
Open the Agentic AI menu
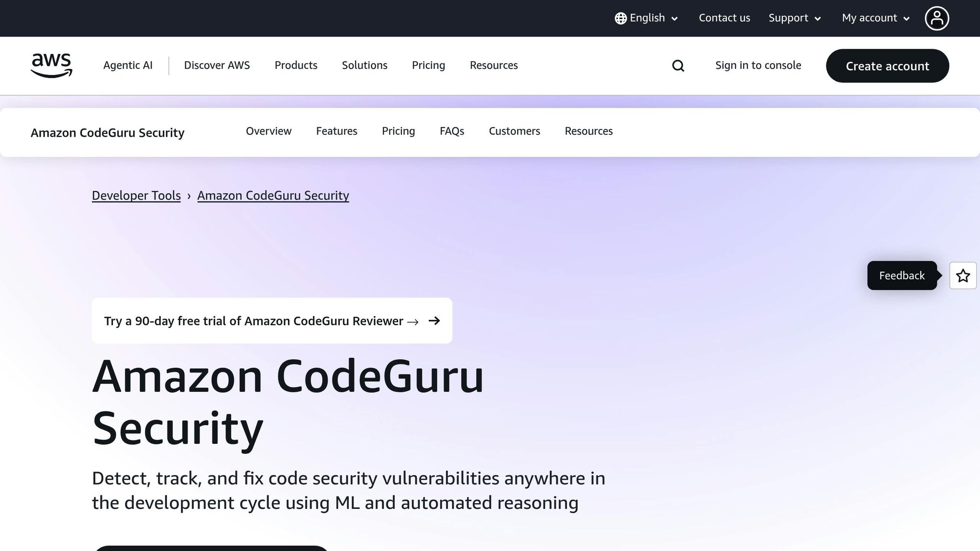128,66
